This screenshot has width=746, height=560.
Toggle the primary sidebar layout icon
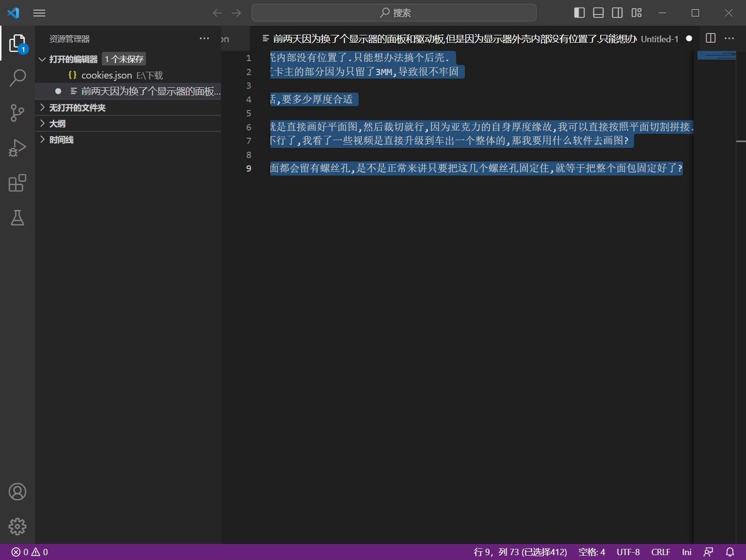(x=579, y=13)
